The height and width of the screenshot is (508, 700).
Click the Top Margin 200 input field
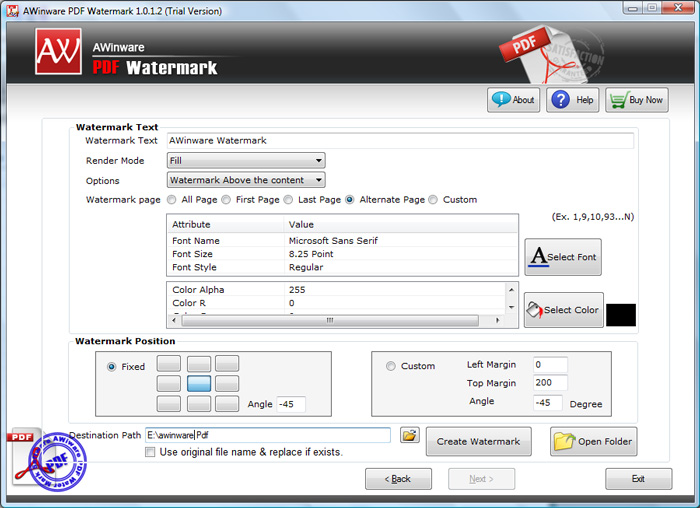point(550,383)
